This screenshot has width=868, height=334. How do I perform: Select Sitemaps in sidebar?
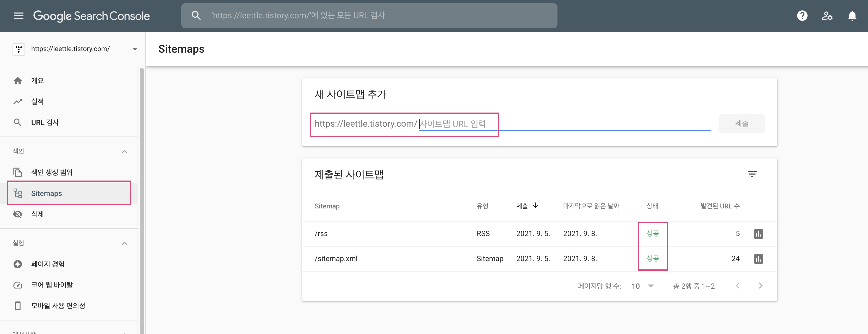click(46, 193)
